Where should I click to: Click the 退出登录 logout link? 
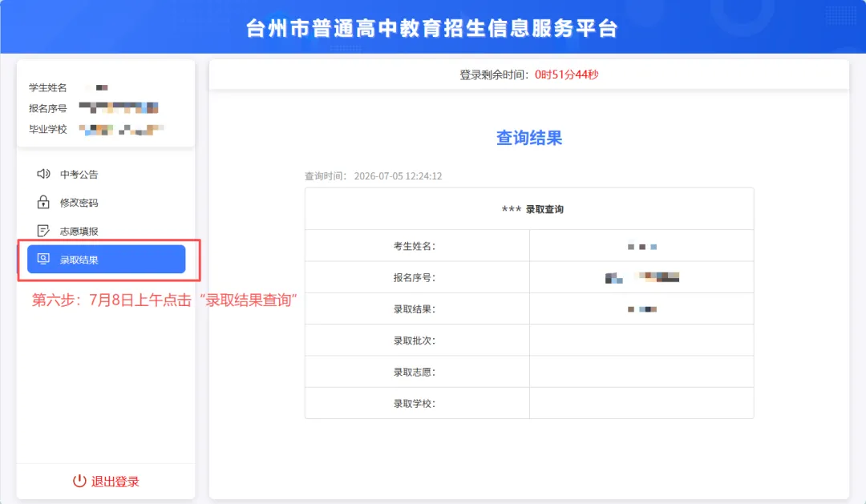coord(106,482)
